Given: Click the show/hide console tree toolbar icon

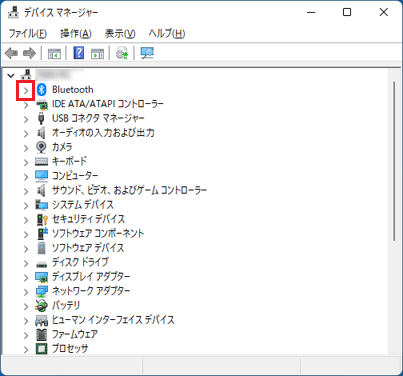Looking at the screenshot, I should click(54, 53).
